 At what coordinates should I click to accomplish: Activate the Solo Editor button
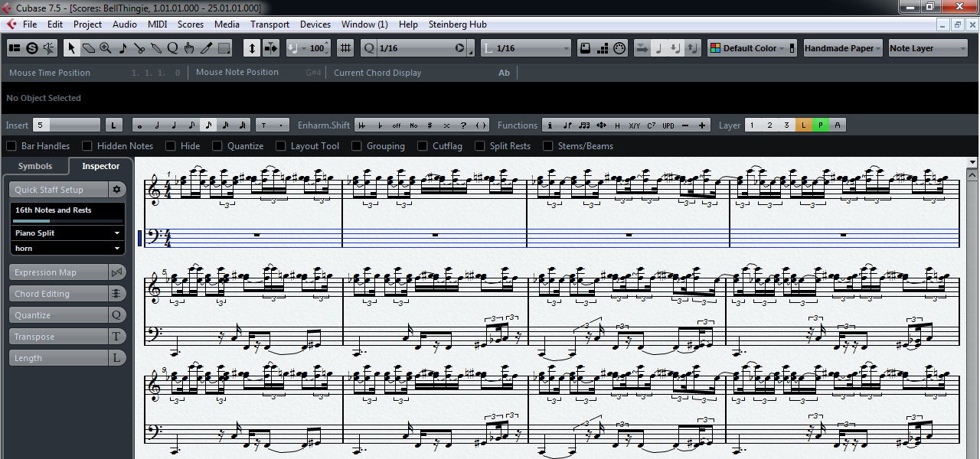click(32, 48)
